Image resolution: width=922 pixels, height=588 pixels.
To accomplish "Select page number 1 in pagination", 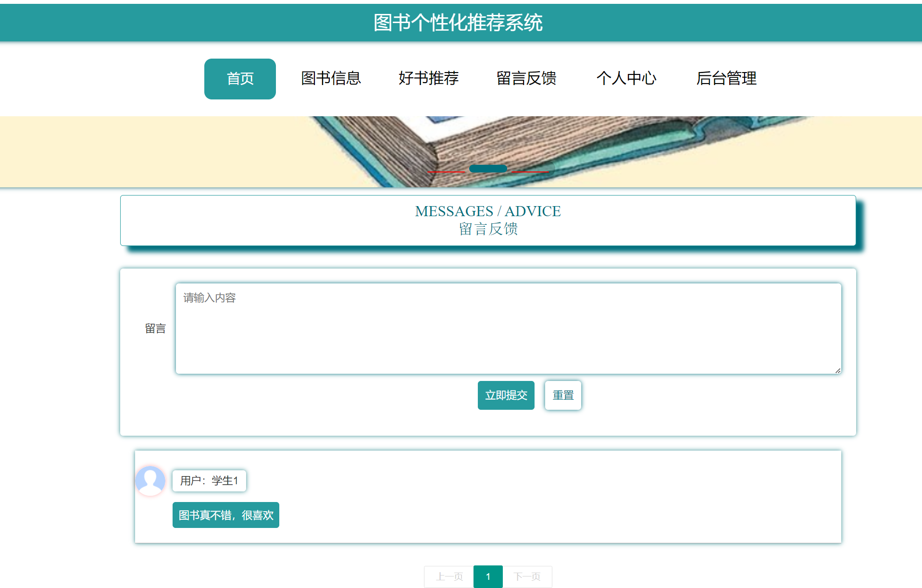I will pos(488,576).
